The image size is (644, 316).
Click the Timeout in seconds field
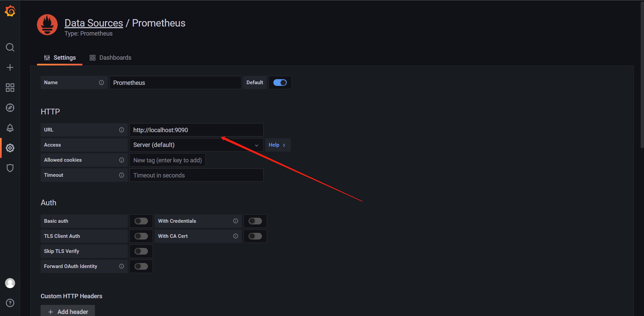[x=197, y=175]
